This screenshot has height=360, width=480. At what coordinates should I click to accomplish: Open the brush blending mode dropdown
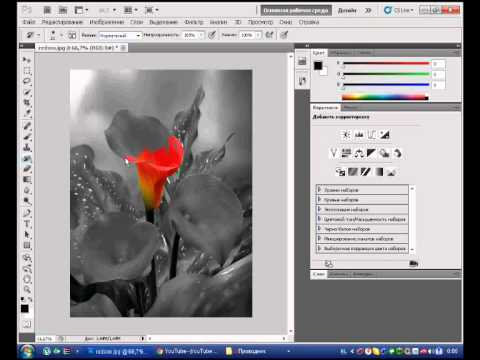click(120, 35)
